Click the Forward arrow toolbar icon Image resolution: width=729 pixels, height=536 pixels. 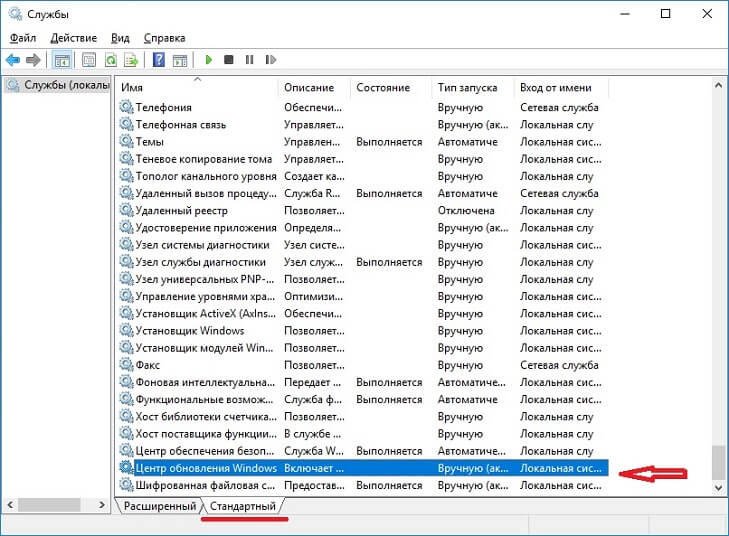33,60
